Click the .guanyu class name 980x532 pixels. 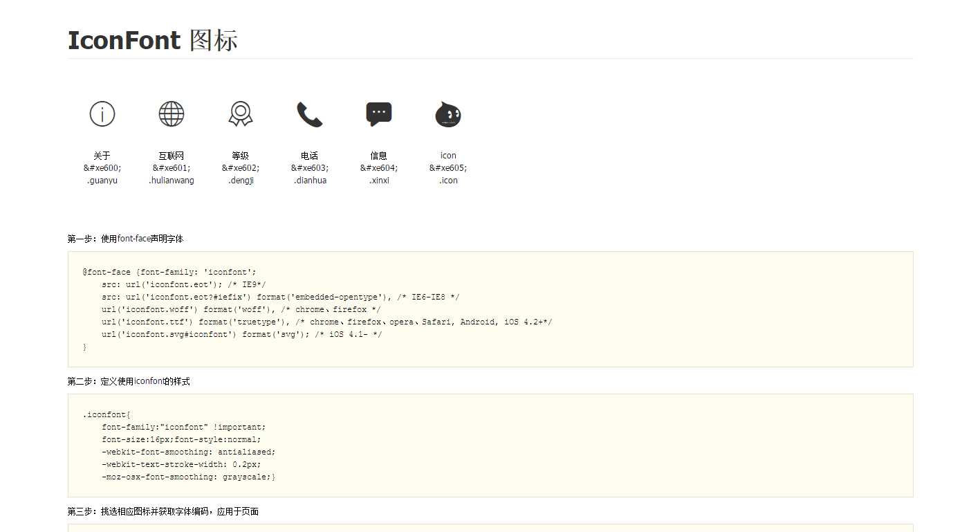[102, 181]
